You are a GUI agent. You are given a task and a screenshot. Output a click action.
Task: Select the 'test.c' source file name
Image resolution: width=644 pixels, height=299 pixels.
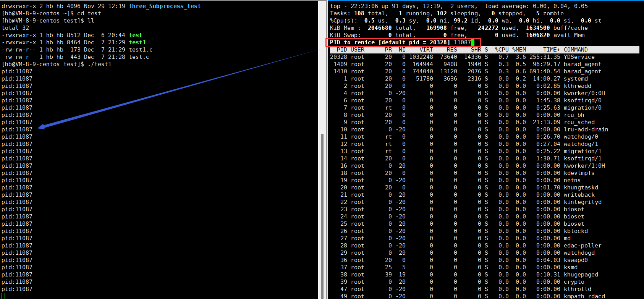(x=139, y=57)
